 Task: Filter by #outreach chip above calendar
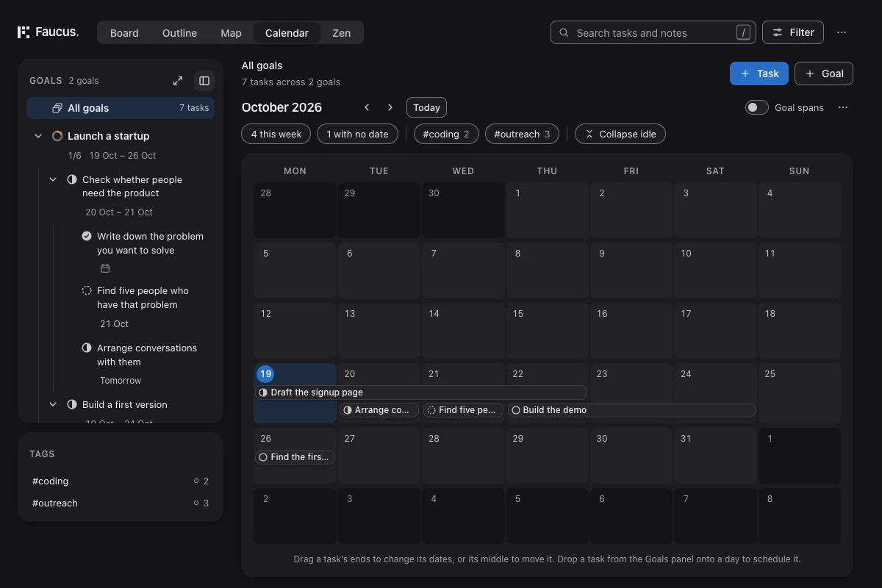tap(522, 134)
